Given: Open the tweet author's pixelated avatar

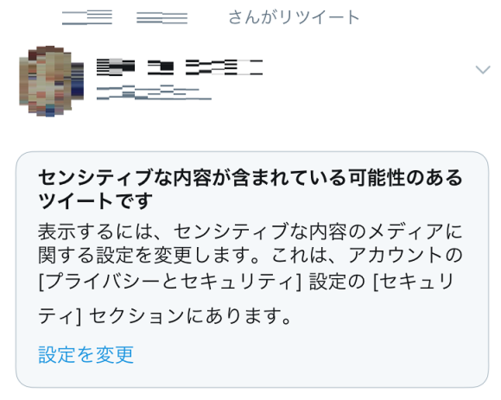Looking at the screenshot, I should [x=51, y=81].
